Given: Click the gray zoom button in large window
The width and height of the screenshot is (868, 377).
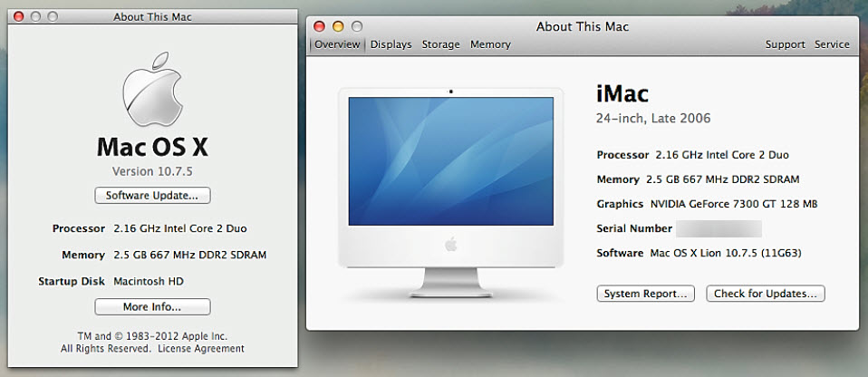Looking at the screenshot, I should click(x=357, y=26).
